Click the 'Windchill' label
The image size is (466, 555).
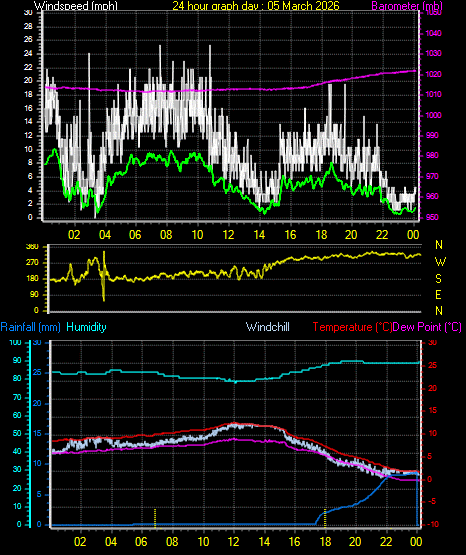(x=267, y=327)
